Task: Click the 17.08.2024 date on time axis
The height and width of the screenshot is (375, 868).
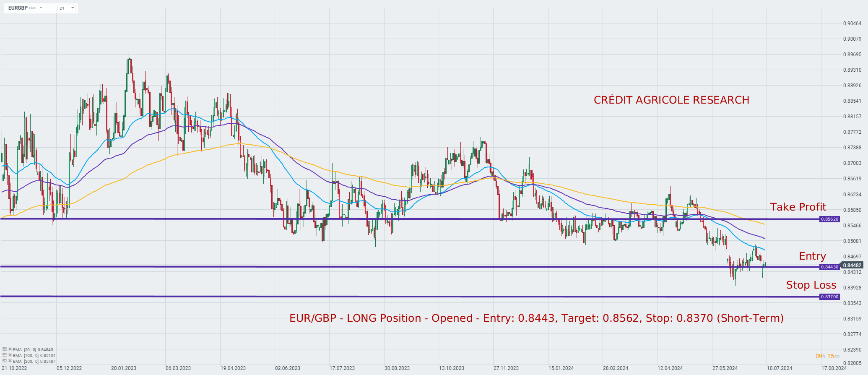Action: coord(834,368)
